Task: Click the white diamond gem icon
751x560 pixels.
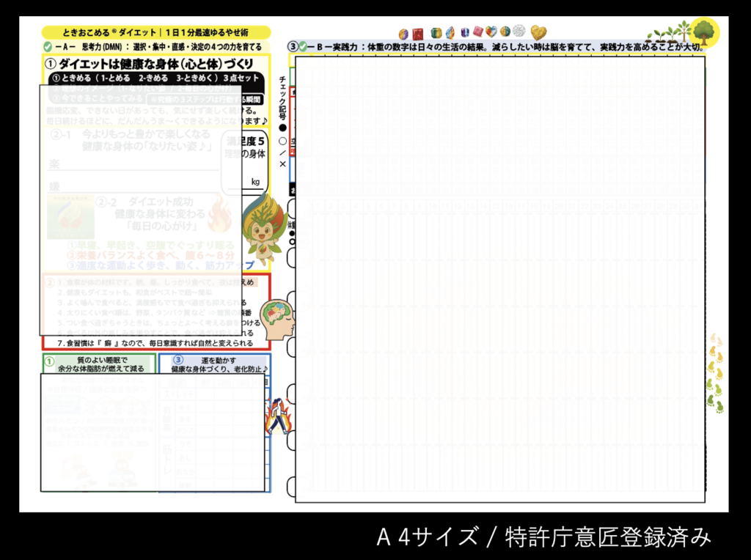Action: 519,32
